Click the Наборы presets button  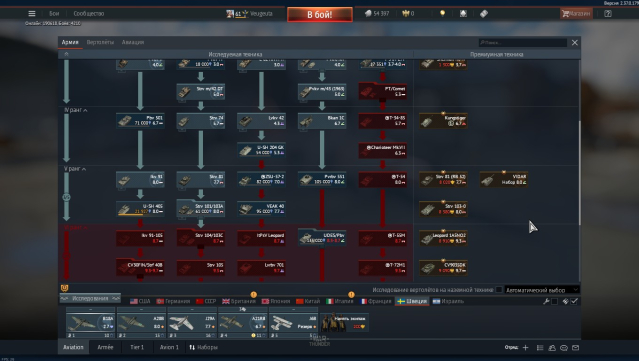click(x=203, y=347)
